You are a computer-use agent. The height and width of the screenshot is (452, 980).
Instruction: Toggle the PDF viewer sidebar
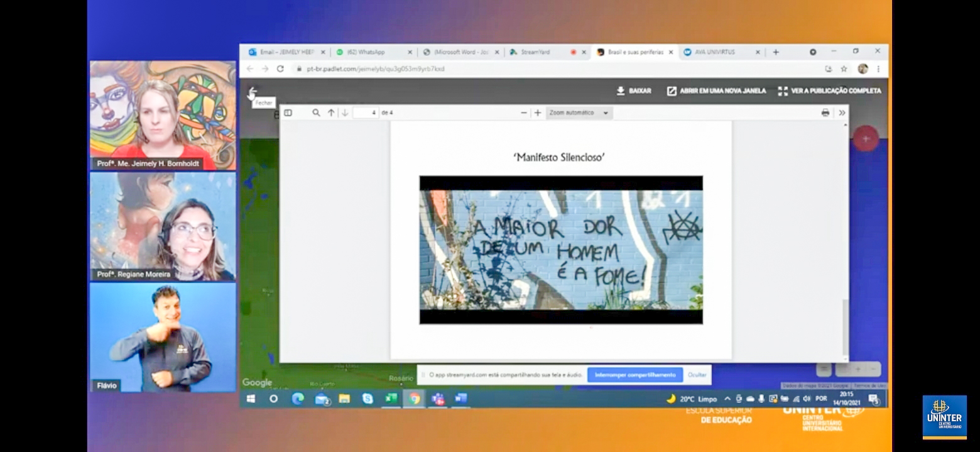(288, 113)
